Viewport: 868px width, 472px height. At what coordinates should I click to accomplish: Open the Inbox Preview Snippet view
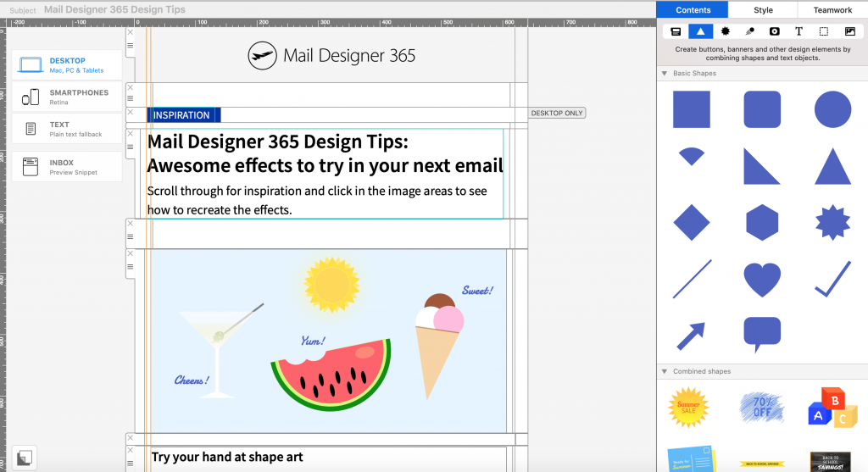67,167
